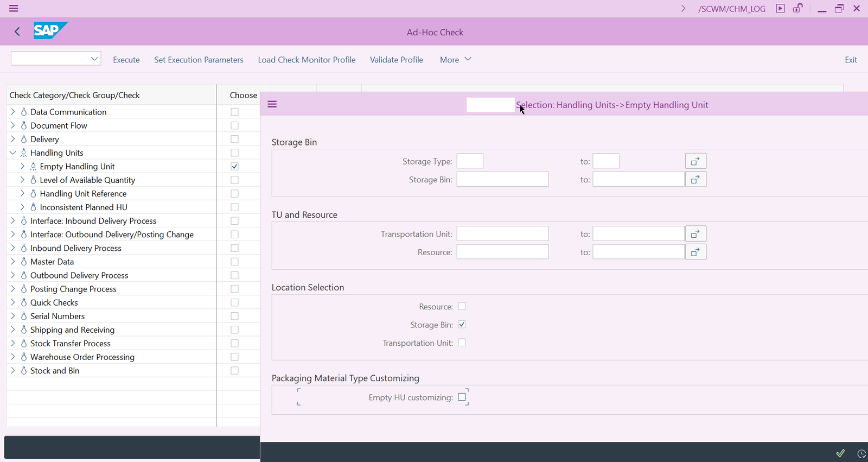The width and height of the screenshot is (868, 462).
Task: Click the Storage Type to field
Action: tap(606, 161)
